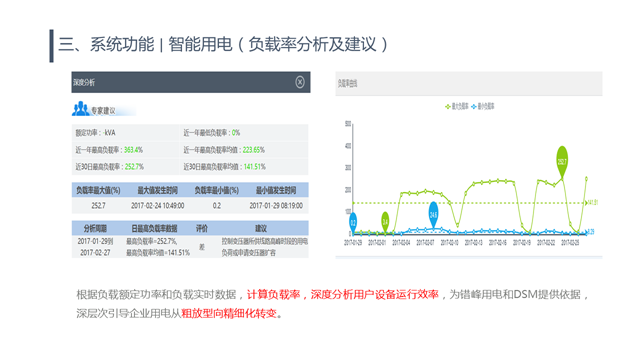Click the 2017-02-24 10:49:00 cell
This screenshot has width=640, height=360.
(158, 206)
